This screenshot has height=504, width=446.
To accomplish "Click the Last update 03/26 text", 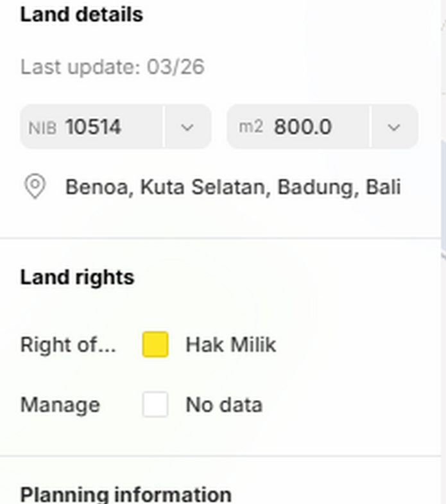I will 112,67.
